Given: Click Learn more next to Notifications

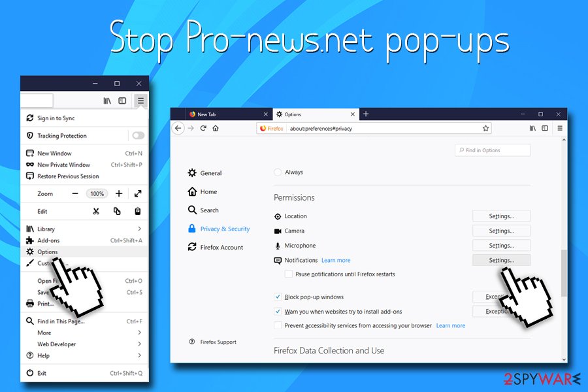Looking at the screenshot, I should tap(336, 260).
